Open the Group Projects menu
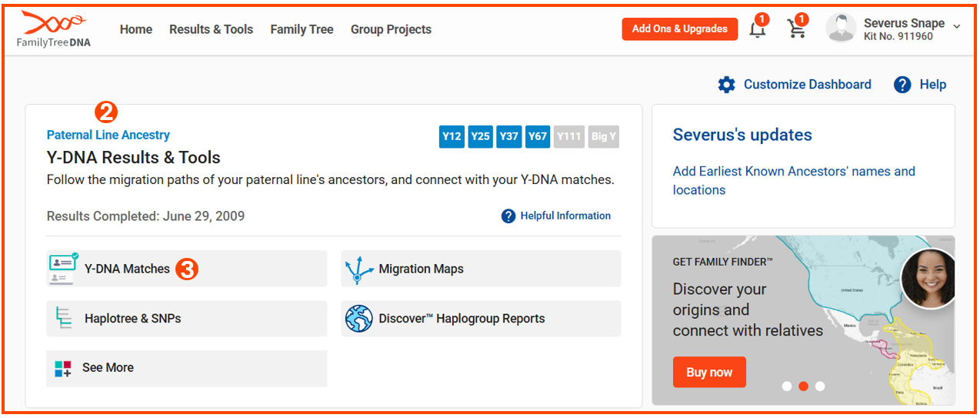 point(391,29)
